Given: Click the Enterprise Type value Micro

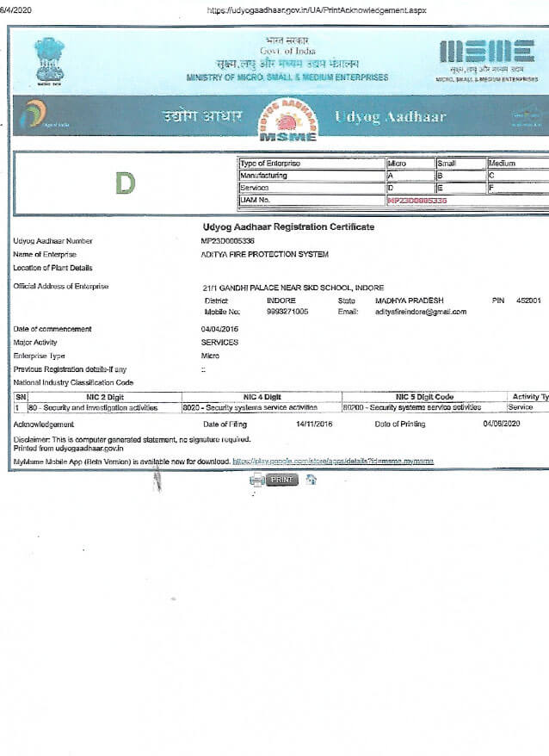Looking at the screenshot, I should (210, 356).
